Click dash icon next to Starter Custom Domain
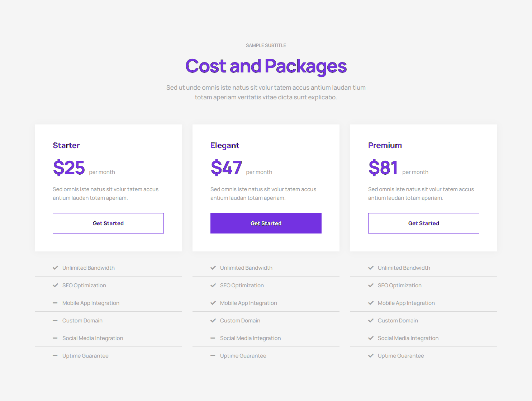532x401 pixels. [x=55, y=321]
